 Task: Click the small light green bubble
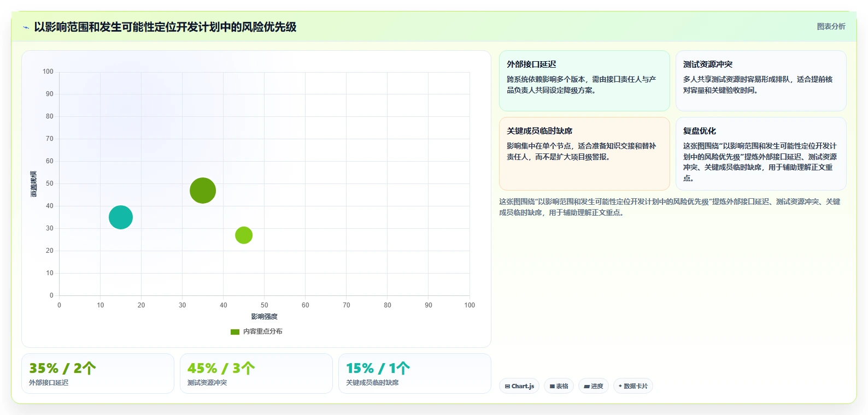tap(244, 235)
